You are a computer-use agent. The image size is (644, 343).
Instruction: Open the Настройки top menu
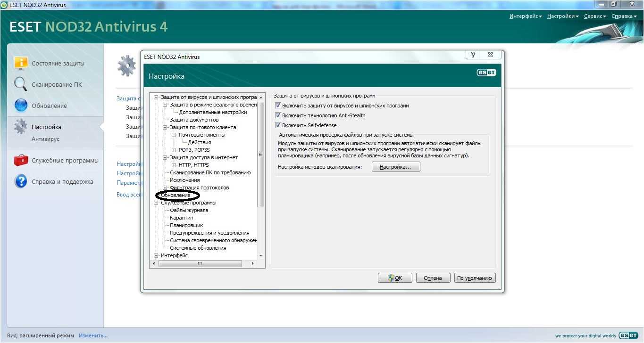point(563,16)
